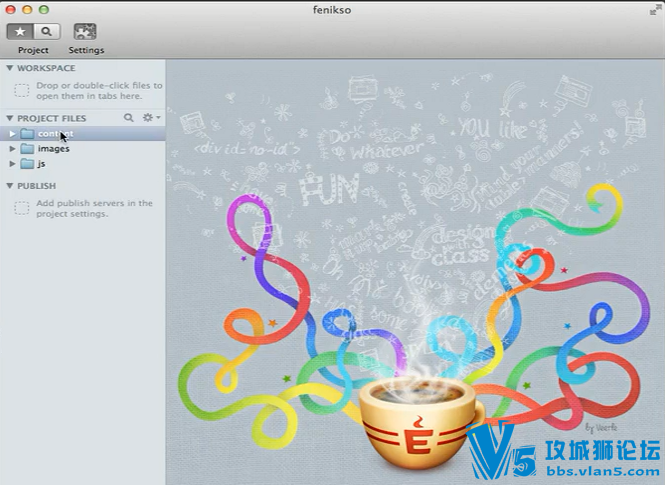Open the Project Files gear menu

tap(151, 117)
